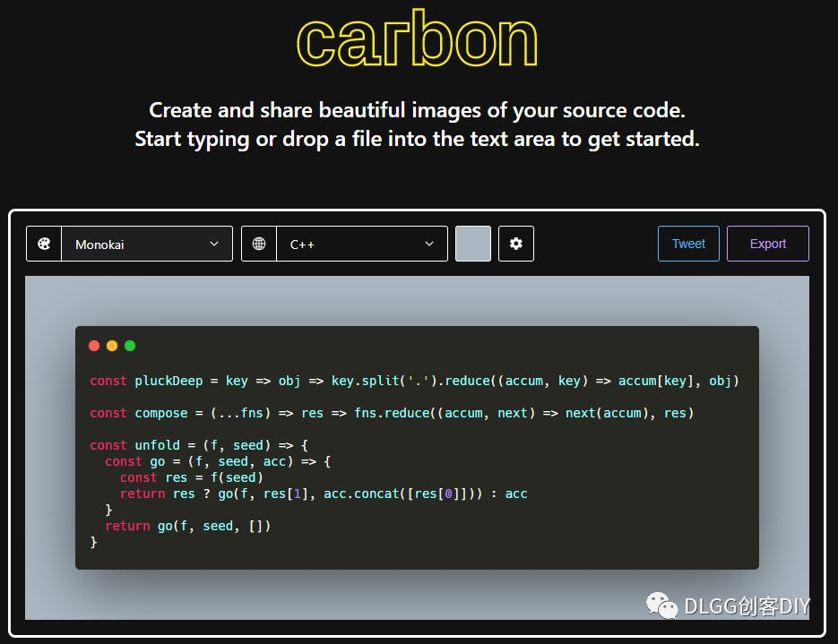Click on 'return go(f, seed, [])' line
The image size is (838, 644).
click(187, 526)
